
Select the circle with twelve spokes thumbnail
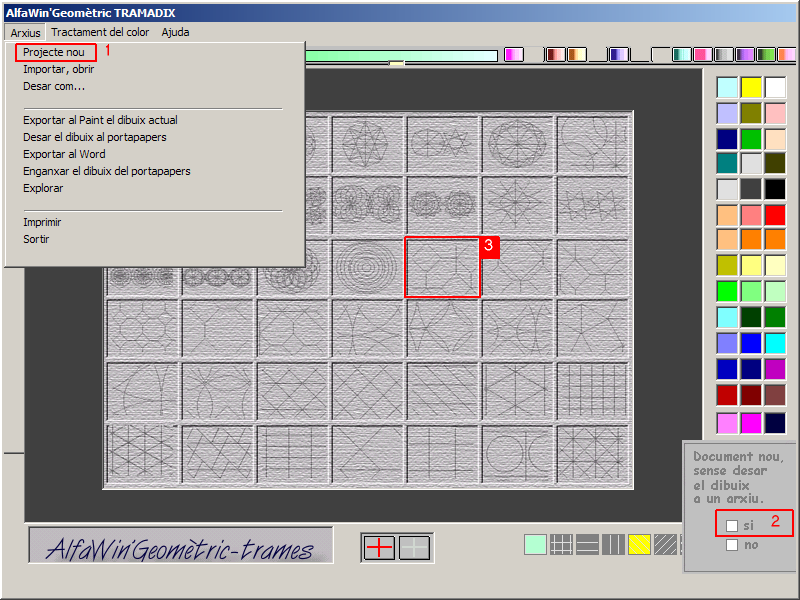(x=517, y=143)
